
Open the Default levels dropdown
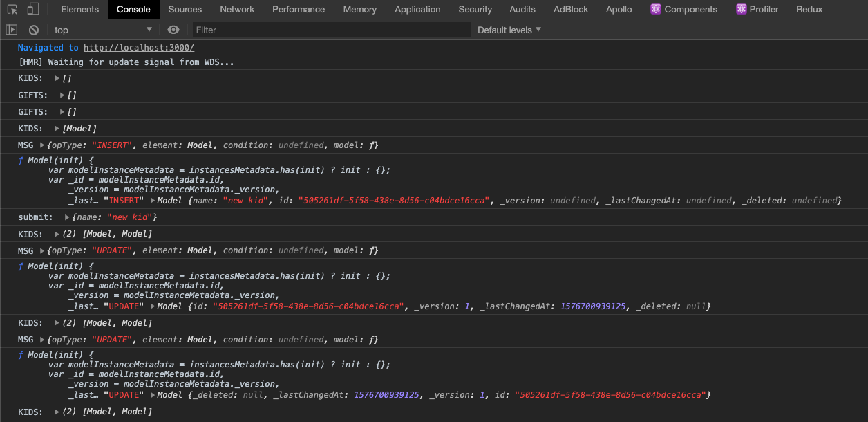[x=509, y=30]
